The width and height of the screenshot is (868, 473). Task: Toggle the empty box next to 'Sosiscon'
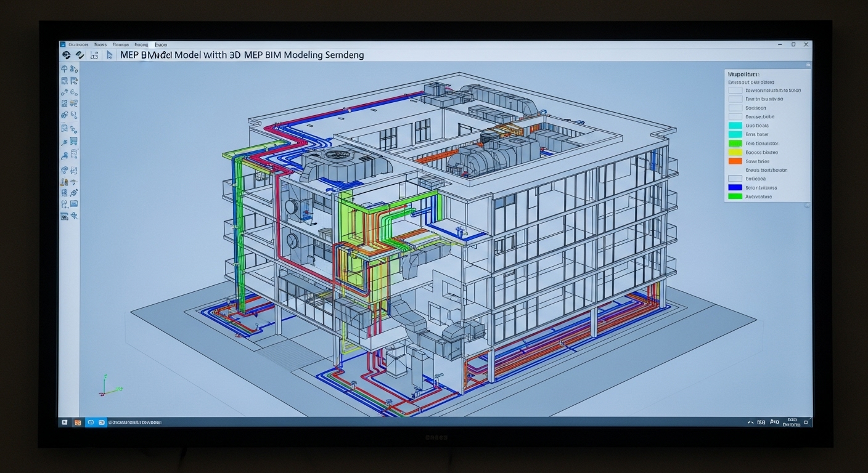pyautogui.click(x=735, y=108)
